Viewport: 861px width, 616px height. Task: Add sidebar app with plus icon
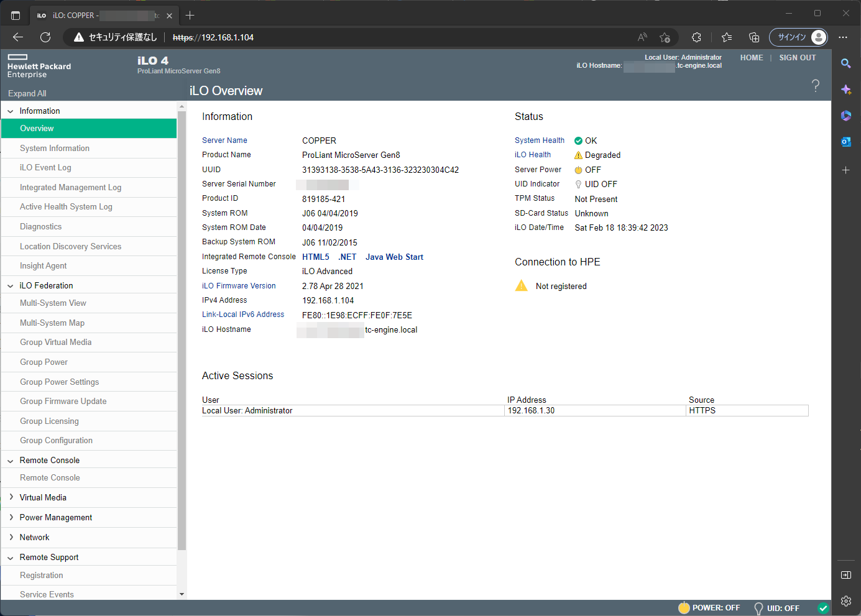(846, 170)
